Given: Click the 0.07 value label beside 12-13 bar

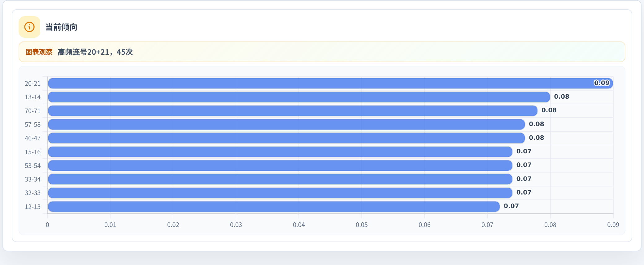Looking at the screenshot, I should pyautogui.click(x=511, y=206).
